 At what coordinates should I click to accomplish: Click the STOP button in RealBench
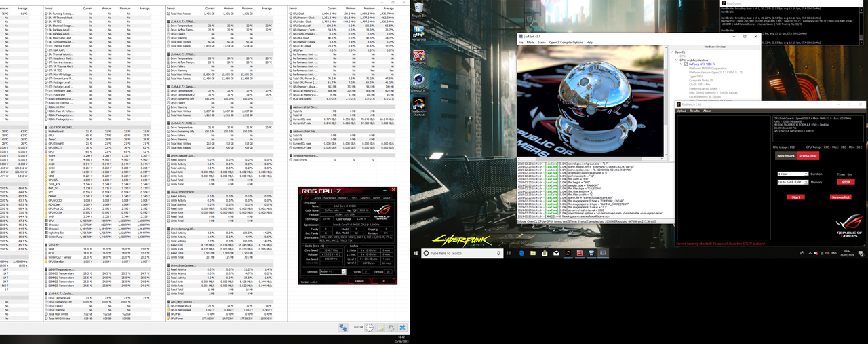coord(846,182)
